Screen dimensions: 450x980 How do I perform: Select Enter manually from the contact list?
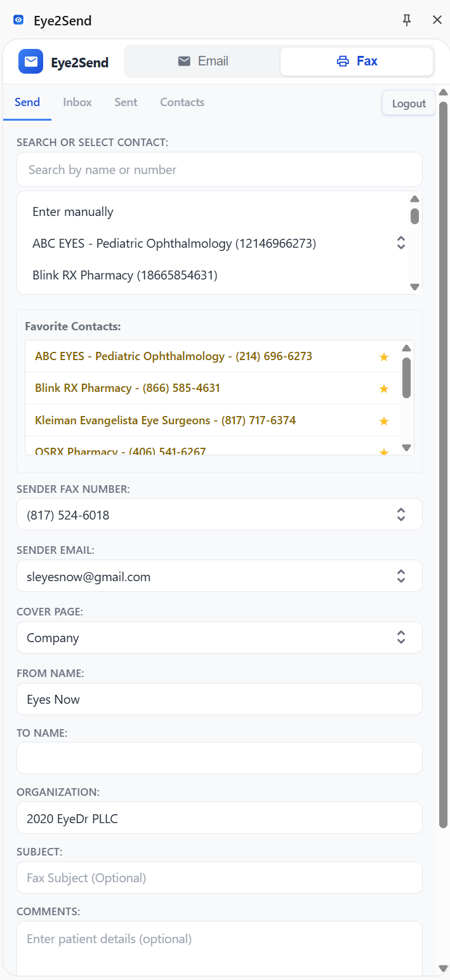tap(73, 211)
